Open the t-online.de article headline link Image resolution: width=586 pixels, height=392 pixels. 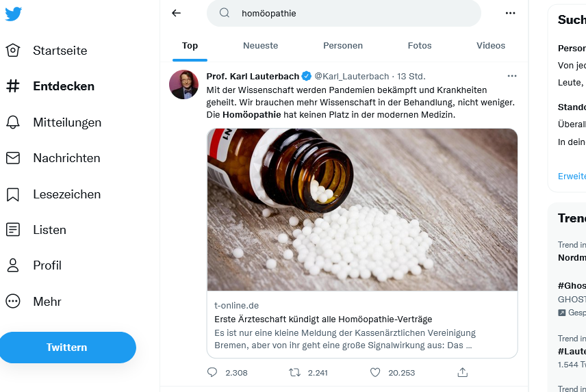pos(323,319)
